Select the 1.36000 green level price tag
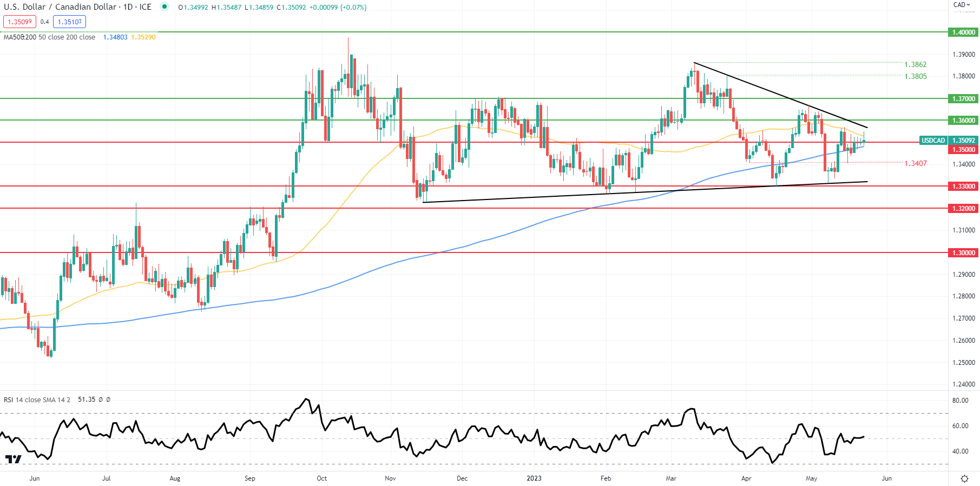980x486 pixels. pos(963,121)
